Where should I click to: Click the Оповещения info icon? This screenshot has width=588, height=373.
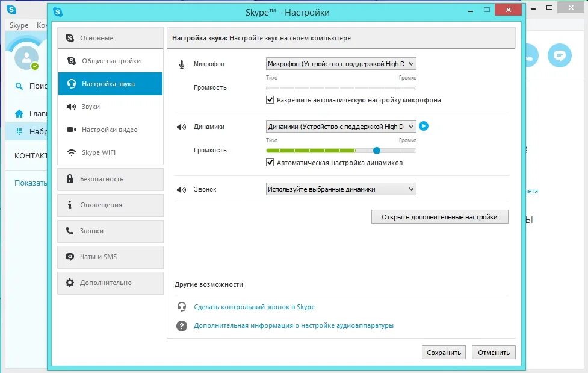click(x=71, y=205)
